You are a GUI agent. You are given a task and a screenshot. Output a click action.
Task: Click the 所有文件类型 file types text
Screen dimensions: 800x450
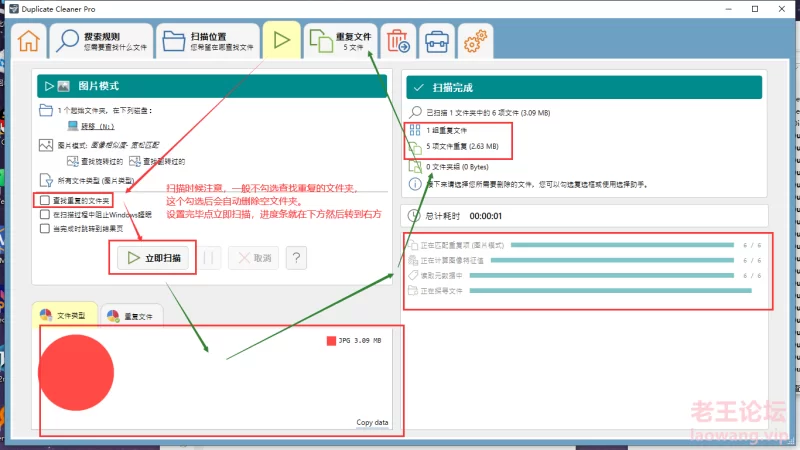coord(95,180)
